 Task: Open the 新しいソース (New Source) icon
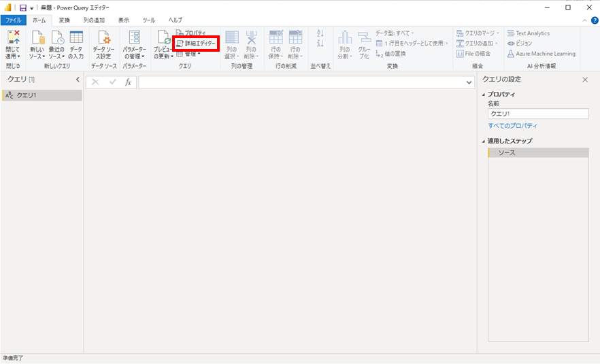(x=37, y=39)
